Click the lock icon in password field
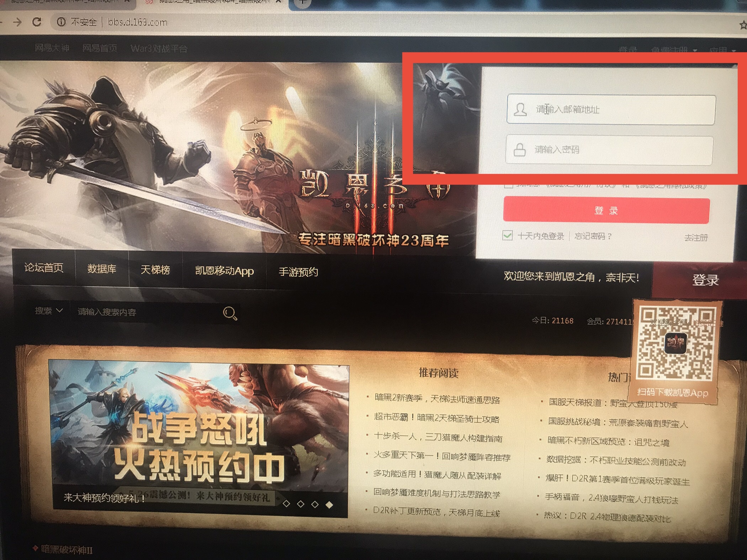This screenshot has height=560, width=747. 520,149
